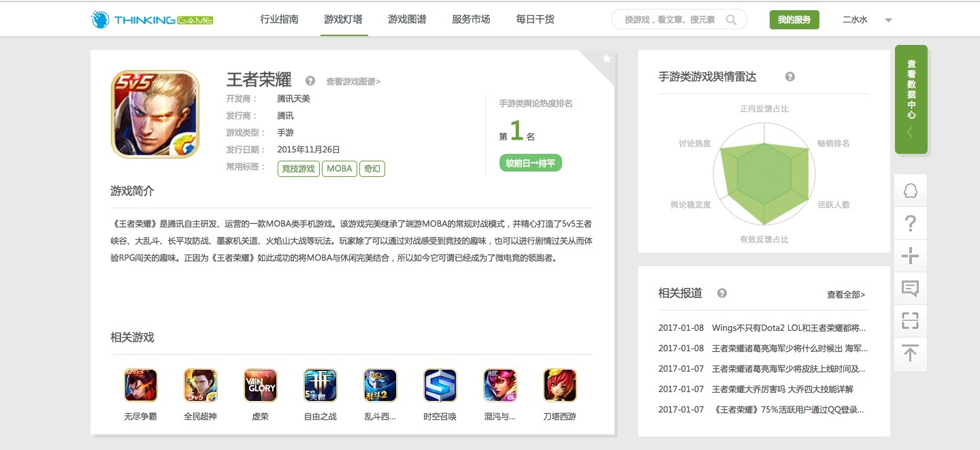980x450 pixels.
Task: Go to the 游戏图谱 nav tab
Action: pyautogui.click(x=407, y=19)
